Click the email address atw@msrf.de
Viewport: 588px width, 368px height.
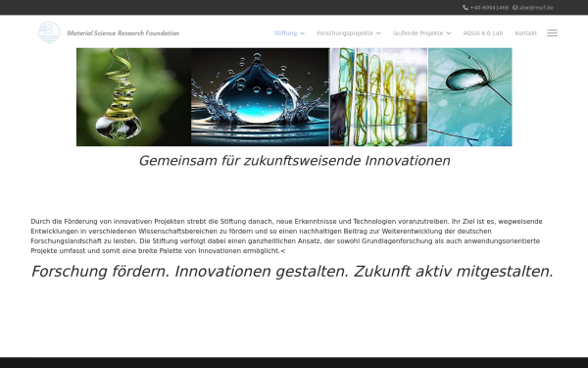coord(536,8)
